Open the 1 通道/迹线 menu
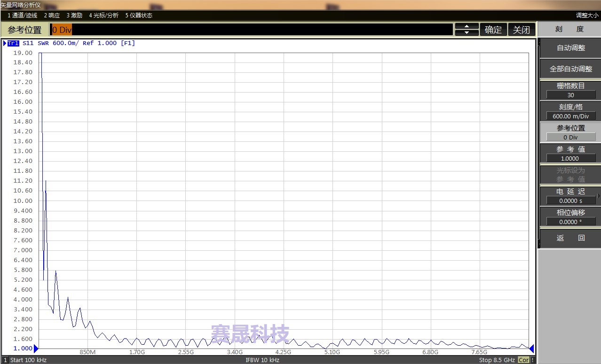 22,15
